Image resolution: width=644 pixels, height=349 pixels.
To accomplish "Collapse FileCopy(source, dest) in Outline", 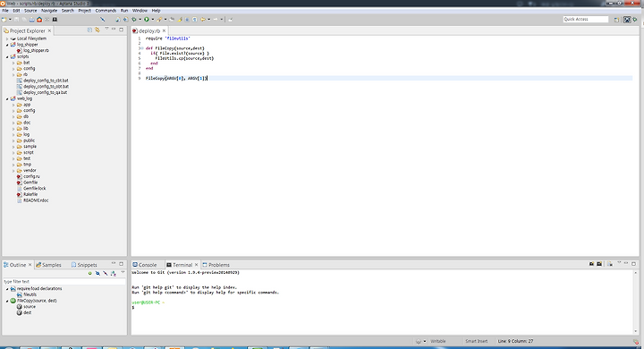I will (7, 301).
